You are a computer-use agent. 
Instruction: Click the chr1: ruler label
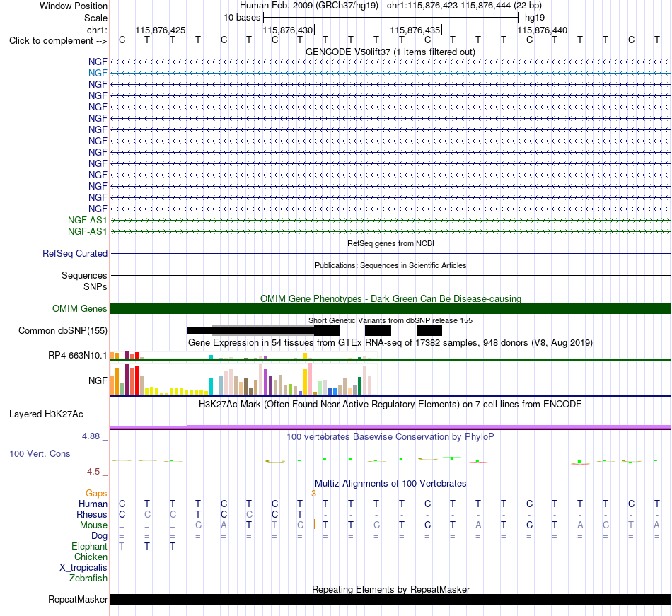(x=97, y=30)
